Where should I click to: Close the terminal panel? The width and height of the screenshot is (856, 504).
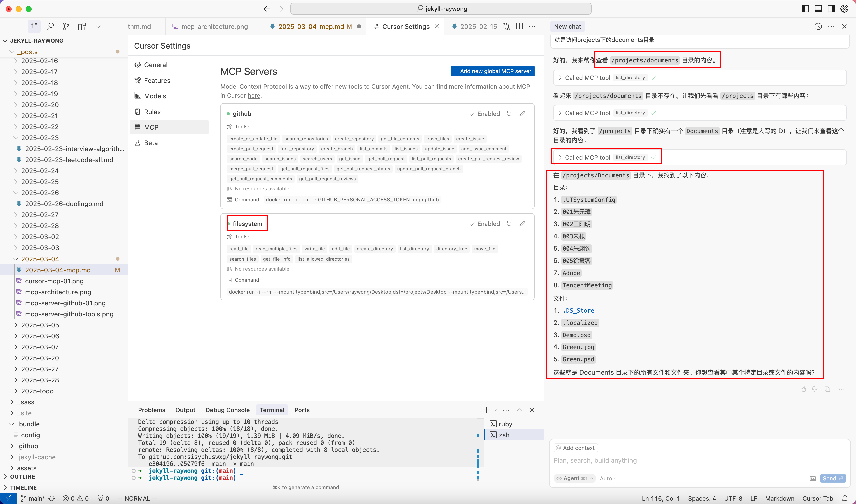coord(532,410)
